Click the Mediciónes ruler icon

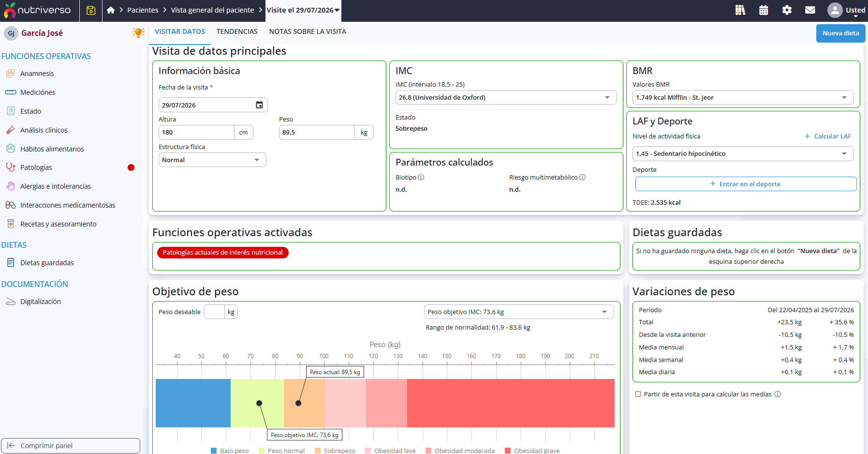click(x=11, y=92)
